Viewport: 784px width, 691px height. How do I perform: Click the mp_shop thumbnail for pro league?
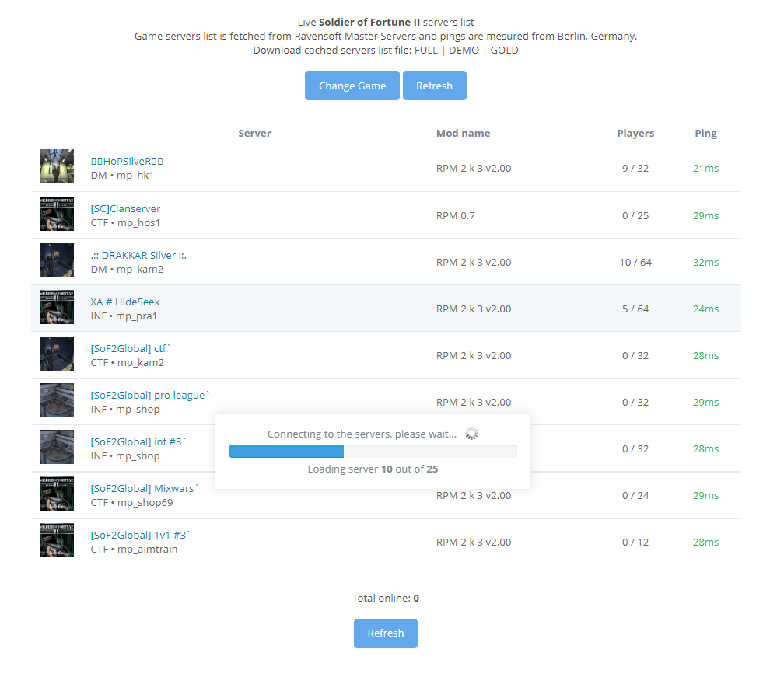[x=57, y=400]
